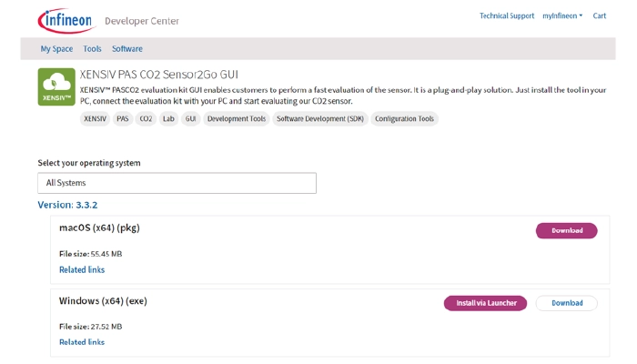Go to My Space menu
The image size is (637, 364).
[56, 49]
